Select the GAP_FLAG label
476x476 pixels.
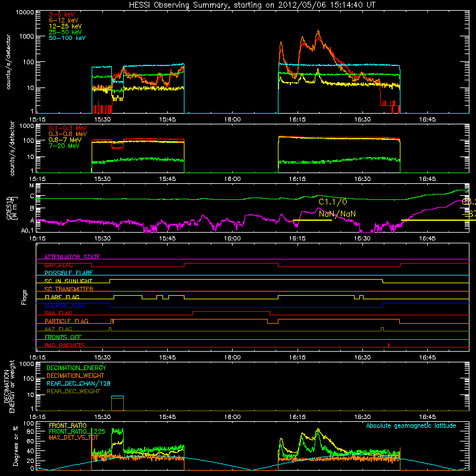pos(58,265)
